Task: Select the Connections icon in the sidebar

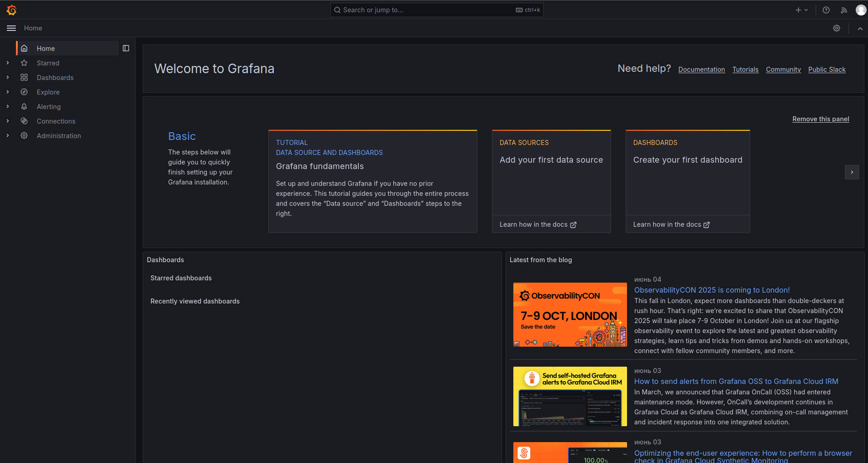Action: [x=24, y=121]
